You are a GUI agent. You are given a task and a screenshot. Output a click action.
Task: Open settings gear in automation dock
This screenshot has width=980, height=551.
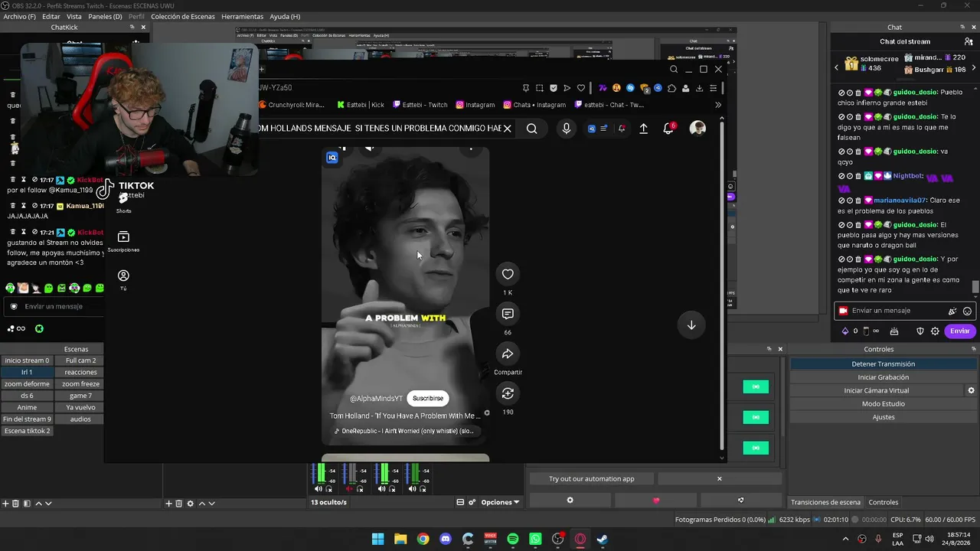tap(570, 500)
